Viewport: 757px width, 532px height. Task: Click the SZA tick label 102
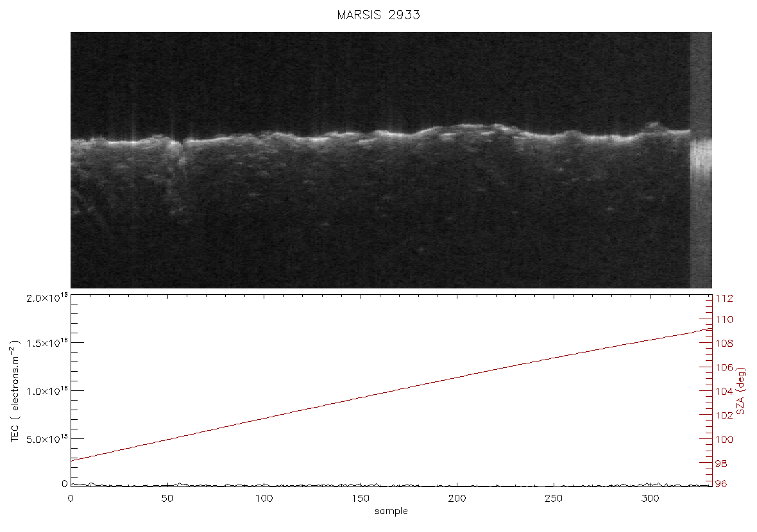click(x=724, y=415)
